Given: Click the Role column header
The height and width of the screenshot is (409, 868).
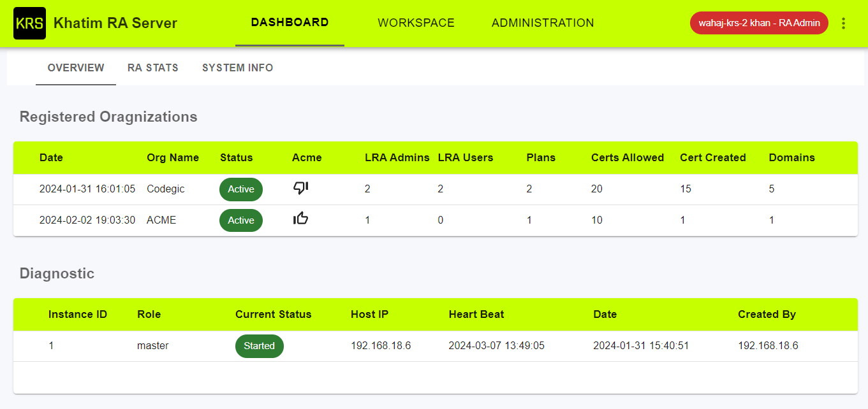Looking at the screenshot, I should [149, 315].
